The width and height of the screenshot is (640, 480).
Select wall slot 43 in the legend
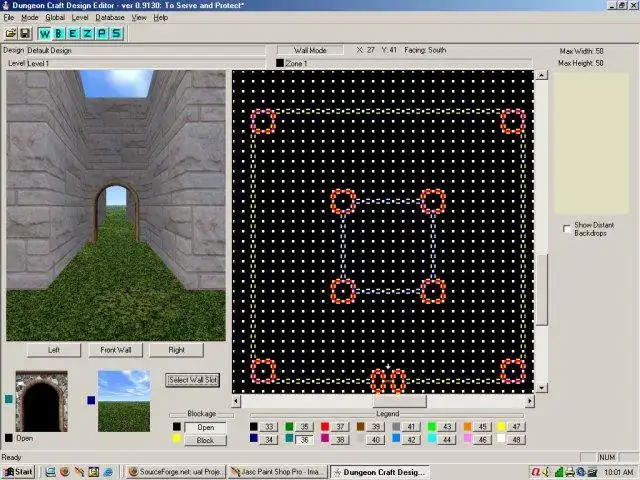pos(447,427)
